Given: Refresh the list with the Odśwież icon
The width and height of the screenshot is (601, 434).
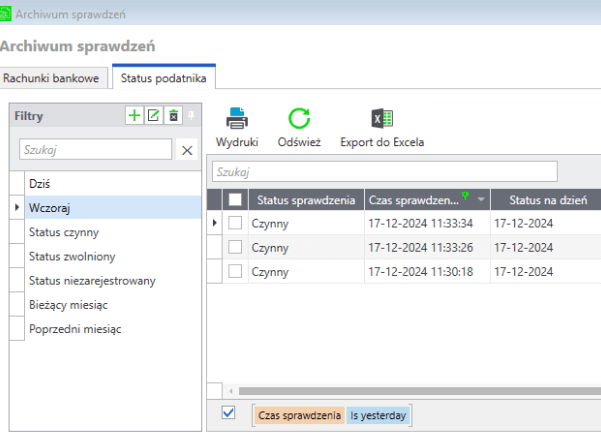Looking at the screenshot, I should 299,119.
